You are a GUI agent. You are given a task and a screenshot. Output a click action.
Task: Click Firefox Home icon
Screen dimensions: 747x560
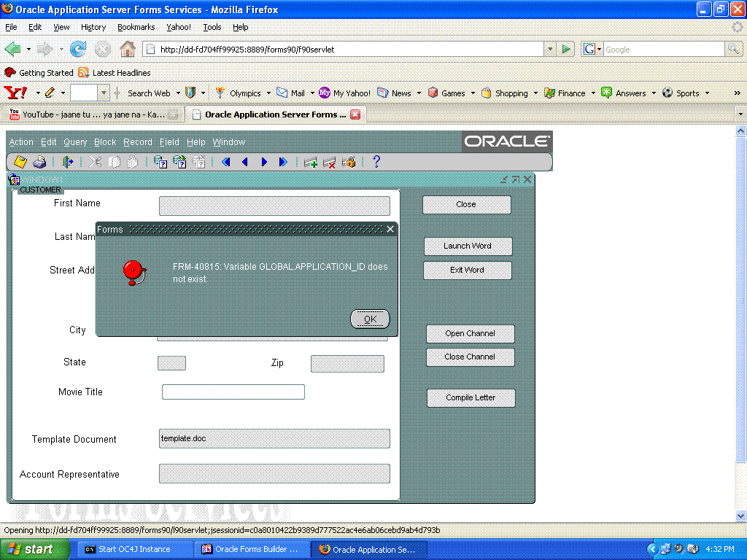point(127,49)
